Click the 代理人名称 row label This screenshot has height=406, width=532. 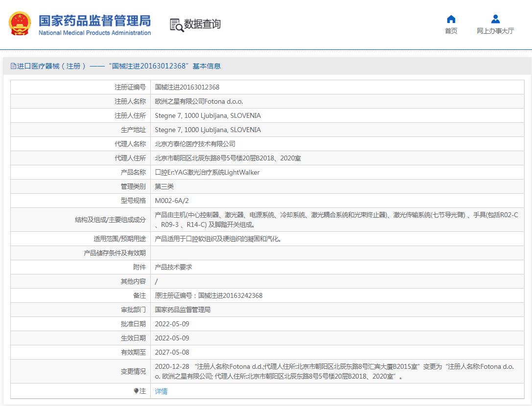click(130, 144)
